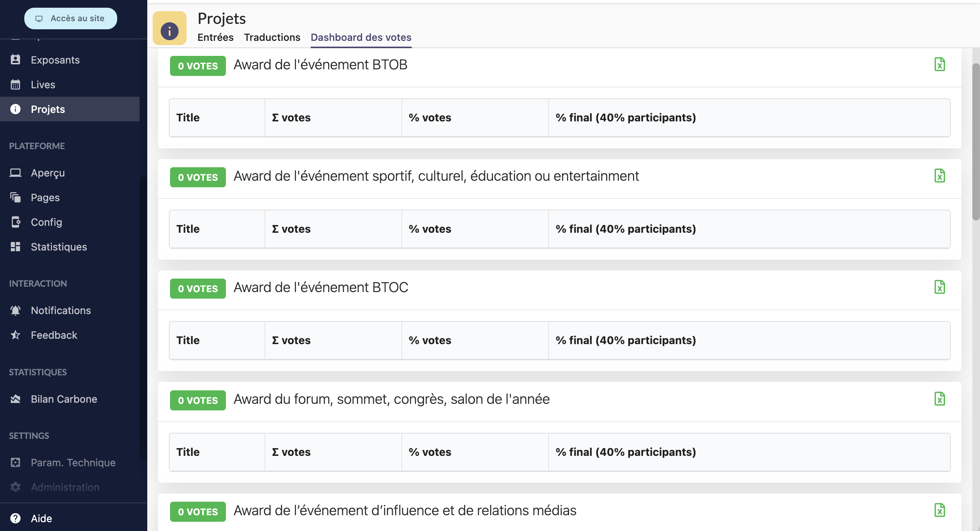Screen dimensions: 980x531
Task: Click the yellow Projets info header icon
Action: tap(170, 28)
